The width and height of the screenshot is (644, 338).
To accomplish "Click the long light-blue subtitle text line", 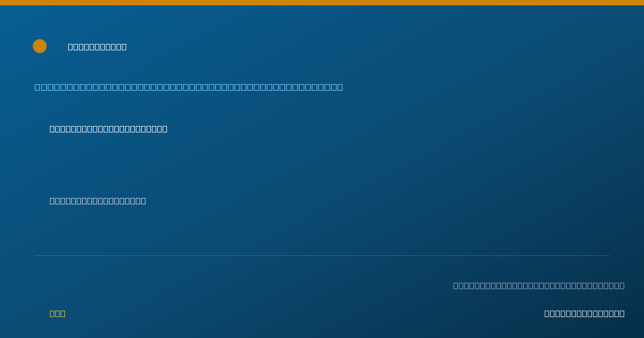I will tap(189, 87).
